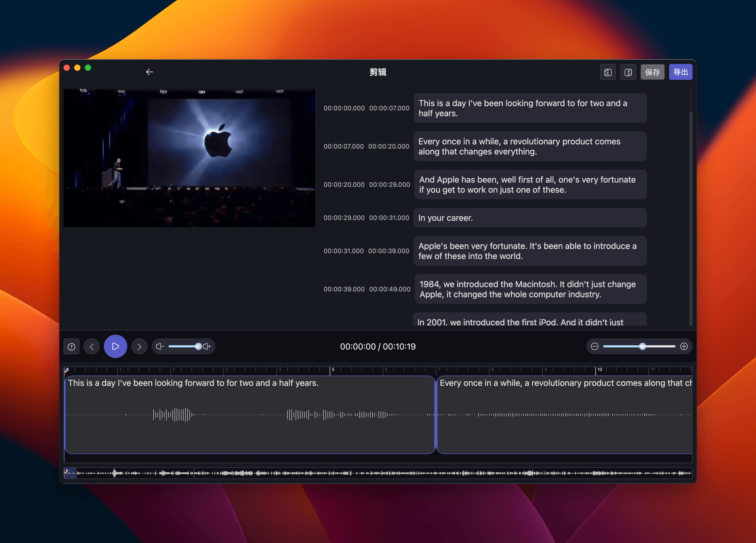
Task: Zoom out the timeline with minus icon
Action: coord(595,346)
